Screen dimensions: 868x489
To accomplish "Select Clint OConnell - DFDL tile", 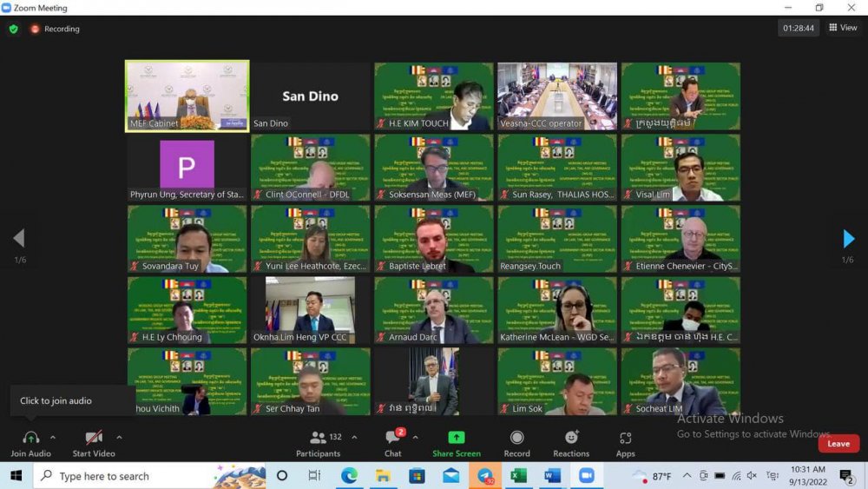I will pyautogui.click(x=310, y=168).
